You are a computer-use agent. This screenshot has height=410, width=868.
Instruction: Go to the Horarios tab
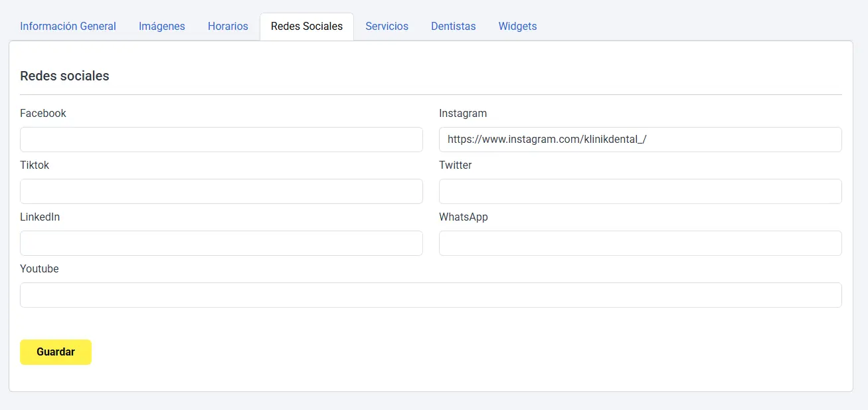coord(228,27)
